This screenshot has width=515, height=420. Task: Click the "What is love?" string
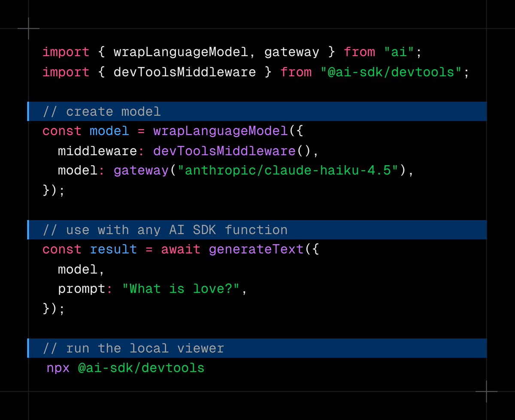click(181, 289)
